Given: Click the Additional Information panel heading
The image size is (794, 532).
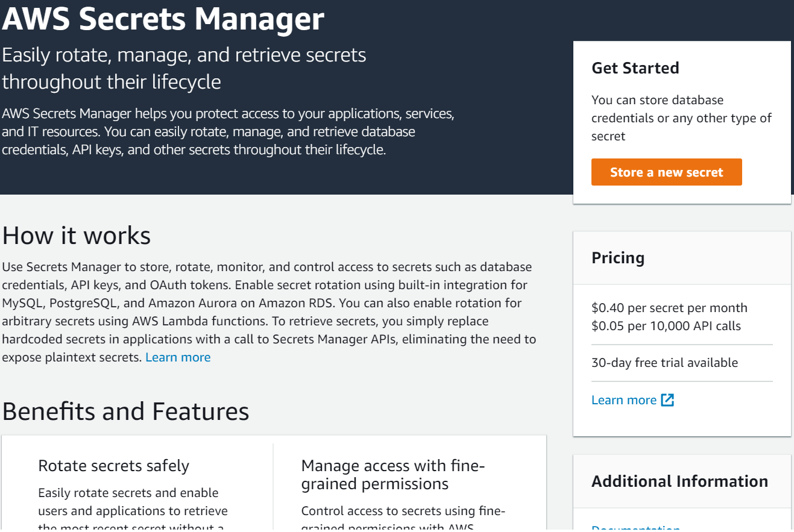Looking at the screenshot, I should (x=679, y=481).
